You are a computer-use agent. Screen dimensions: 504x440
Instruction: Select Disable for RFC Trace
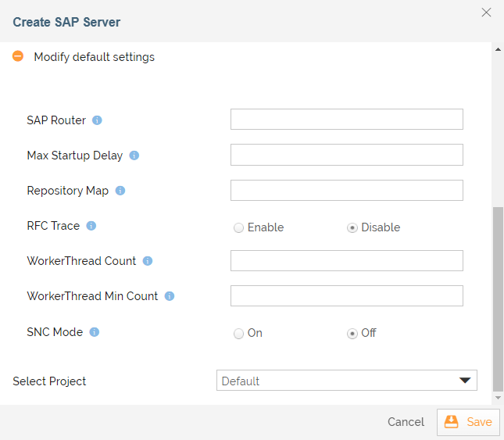[352, 227]
